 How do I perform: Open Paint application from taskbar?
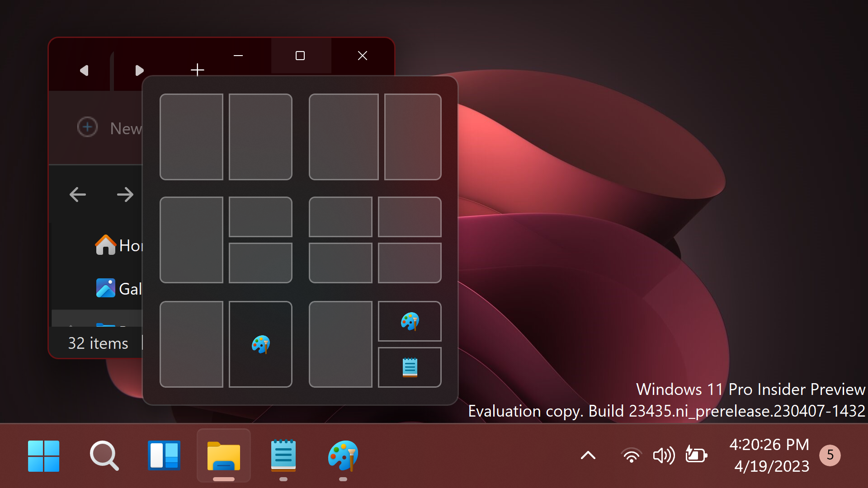(344, 455)
